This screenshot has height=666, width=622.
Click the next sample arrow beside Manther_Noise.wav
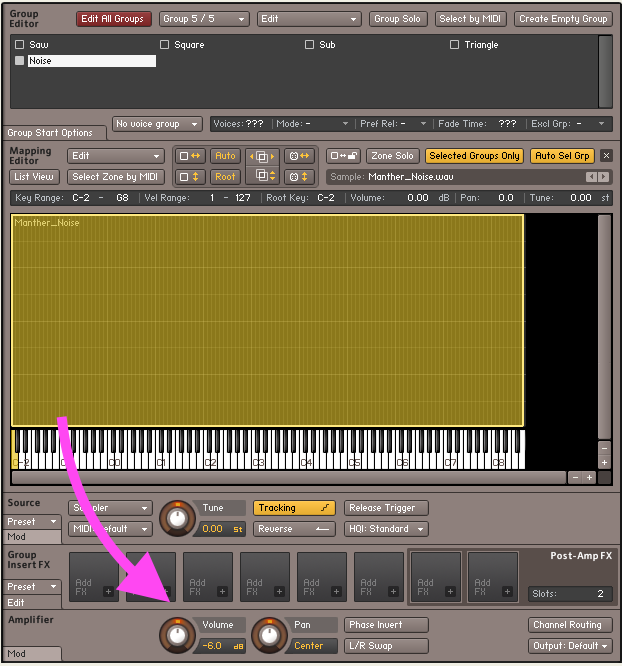tap(603, 177)
